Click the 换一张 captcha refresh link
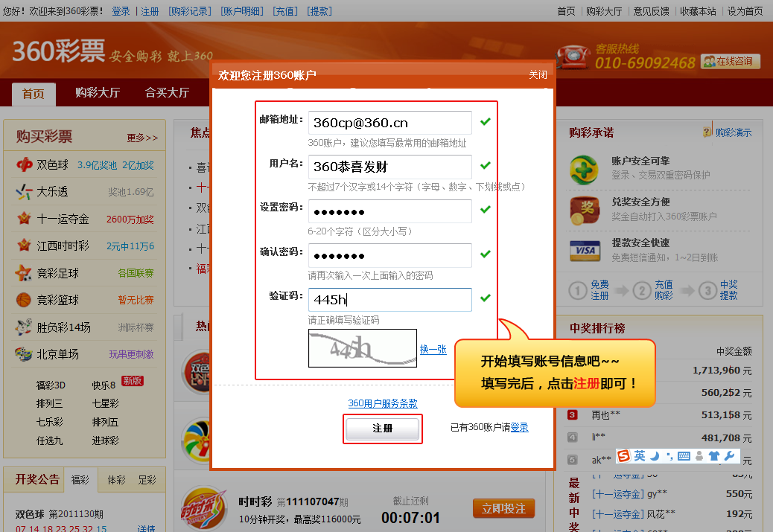The image size is (773, 532). coord(433,349)
